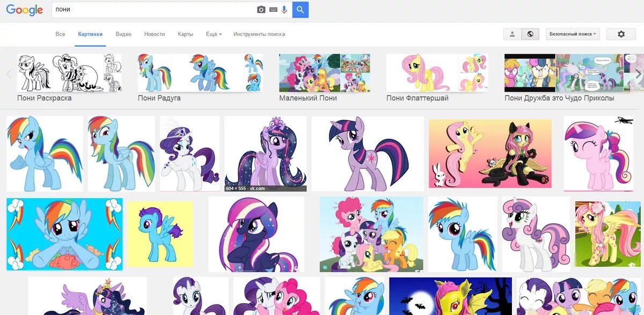The height and width of the screenshot is (315, 644).
Task: Open Инструменты поиска options
Action: pos(259,34)
